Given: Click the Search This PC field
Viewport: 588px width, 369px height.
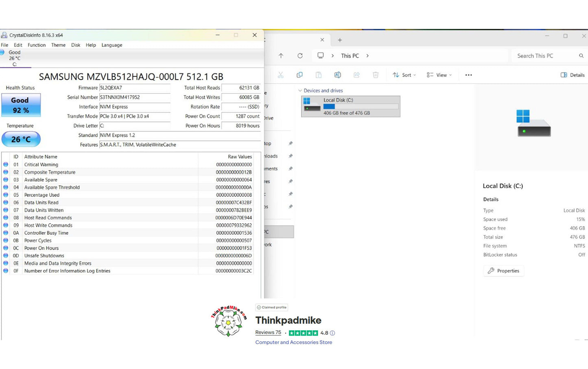Looking at the screenshot, I should coord(545,56).
